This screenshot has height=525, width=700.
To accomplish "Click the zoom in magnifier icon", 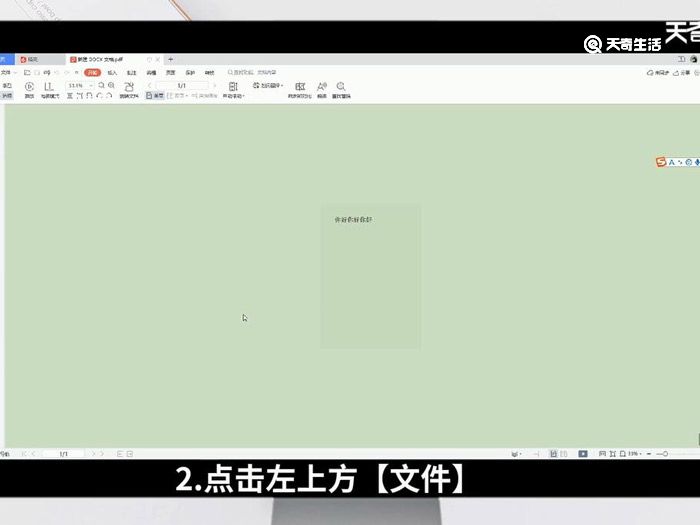I will pos(112,85).
